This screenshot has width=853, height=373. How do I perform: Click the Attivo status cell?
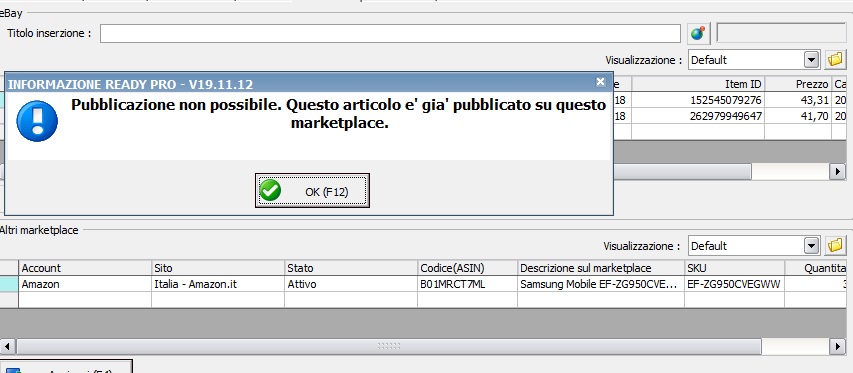[351, 284]
